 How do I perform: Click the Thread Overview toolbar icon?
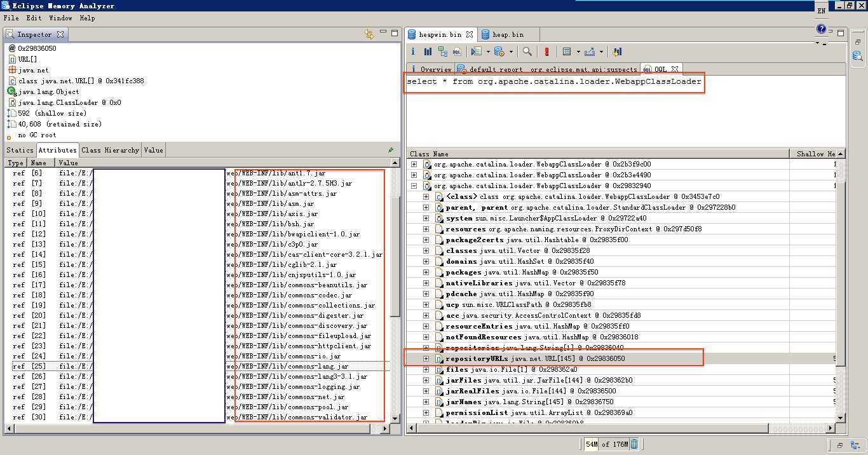coord(477,51)
